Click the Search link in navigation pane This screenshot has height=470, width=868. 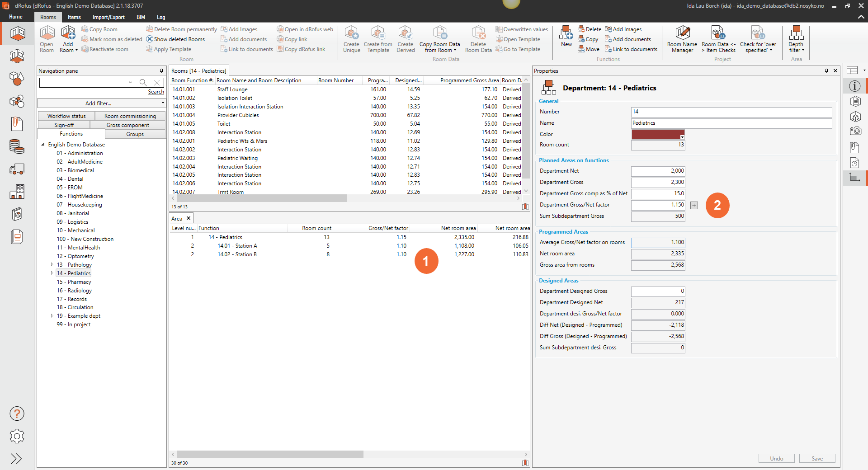pyautogui.click(x=156, y=92)
